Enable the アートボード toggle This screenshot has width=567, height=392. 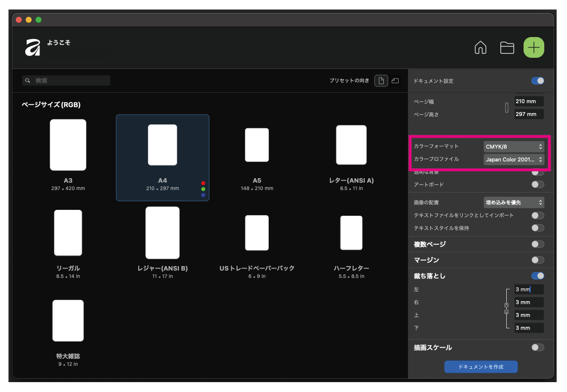[x=537, y=184]
